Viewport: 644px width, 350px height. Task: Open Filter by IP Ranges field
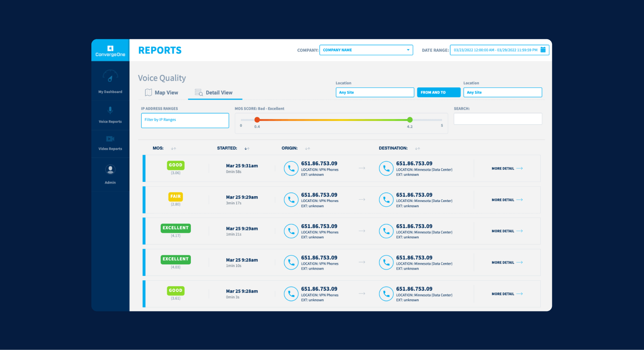[x=185, y=120]
